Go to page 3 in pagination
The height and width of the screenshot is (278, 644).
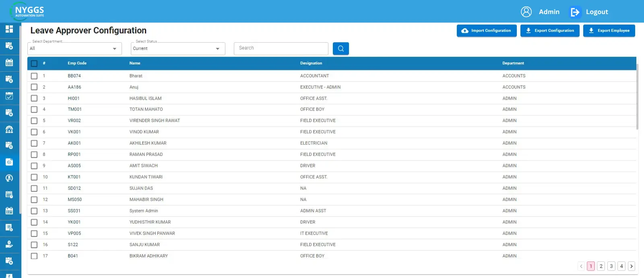pos(611,266)
